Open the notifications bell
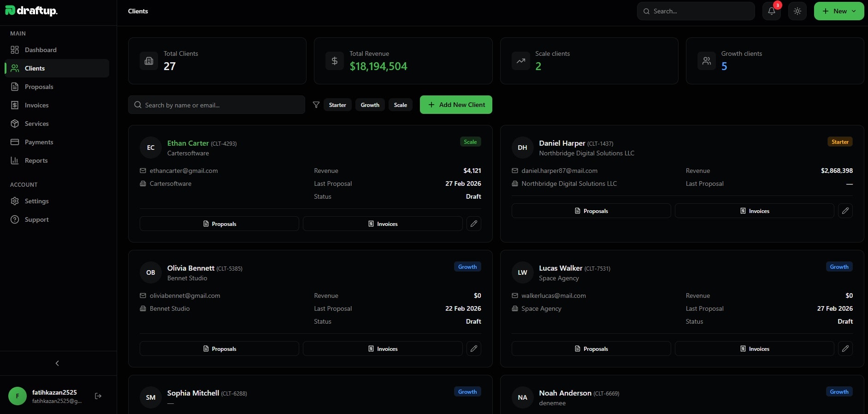This screenshot has width=868, height=414. tap(772, 11)
